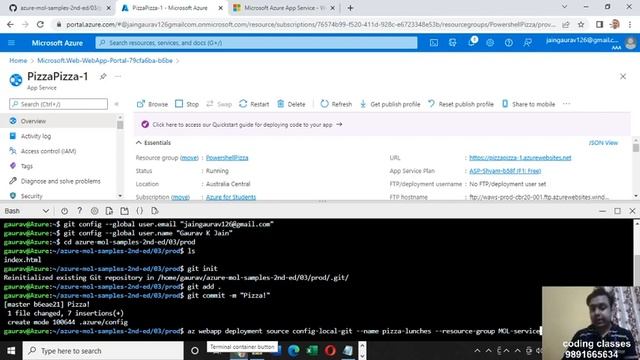
Task: Open a new browser tab
Action: (x=350, y=8)
